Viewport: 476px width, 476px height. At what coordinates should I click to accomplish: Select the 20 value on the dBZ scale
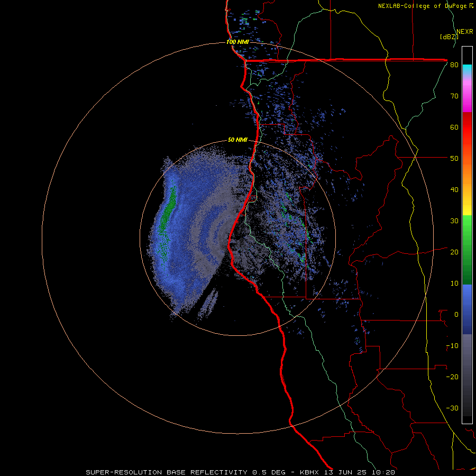(454, 252)
